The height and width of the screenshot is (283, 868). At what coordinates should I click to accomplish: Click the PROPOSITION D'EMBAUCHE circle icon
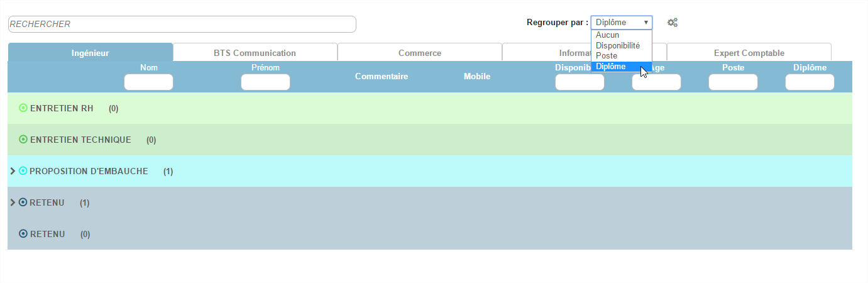[23, 171]
